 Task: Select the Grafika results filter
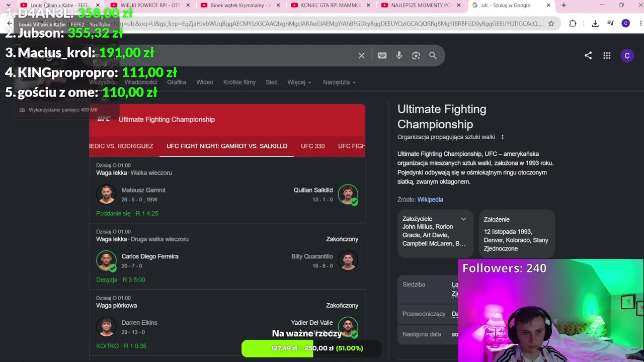pos(177,82)
